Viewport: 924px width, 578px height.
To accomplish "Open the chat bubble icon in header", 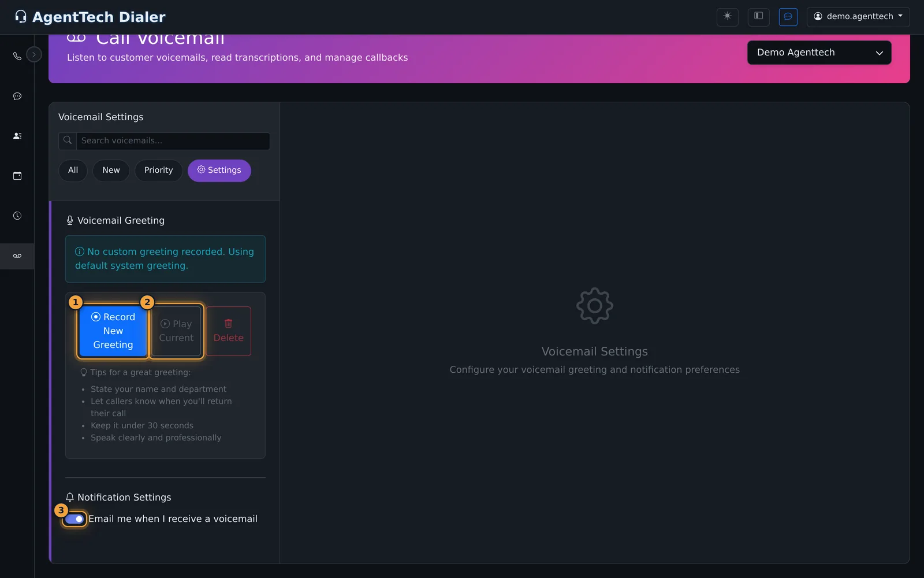I will (788, 16).
